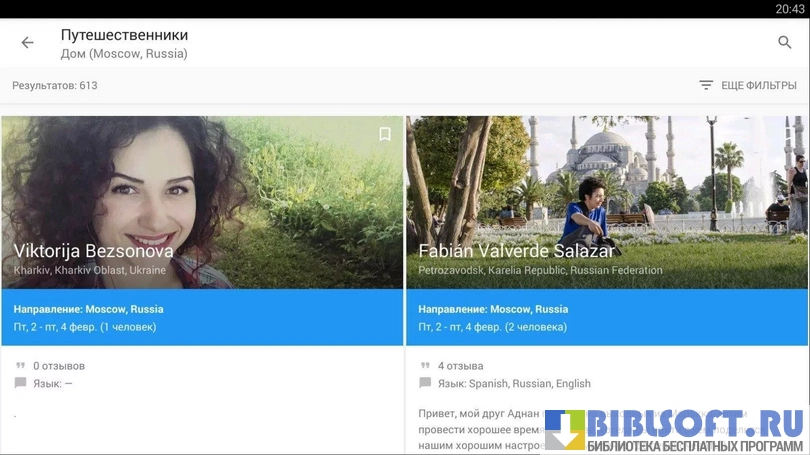Open search with the magnifier icon
810x455 pixels.
[x=785, y=43]
